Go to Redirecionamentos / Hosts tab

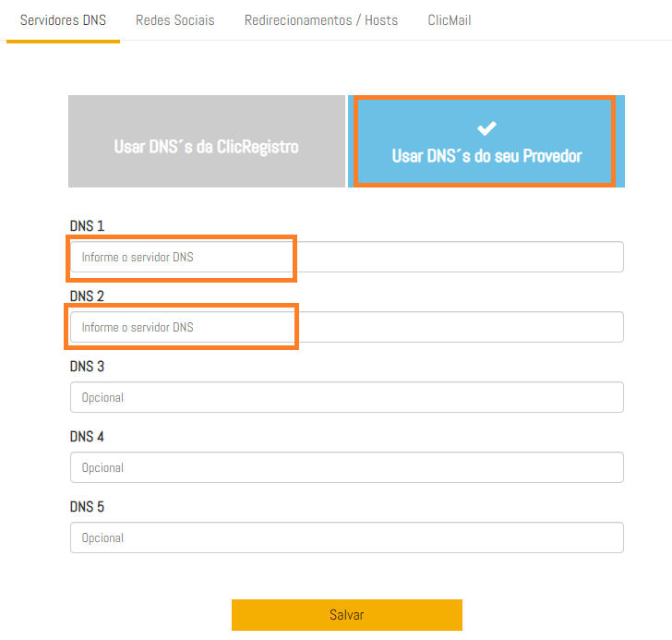(x=321, y=19)
